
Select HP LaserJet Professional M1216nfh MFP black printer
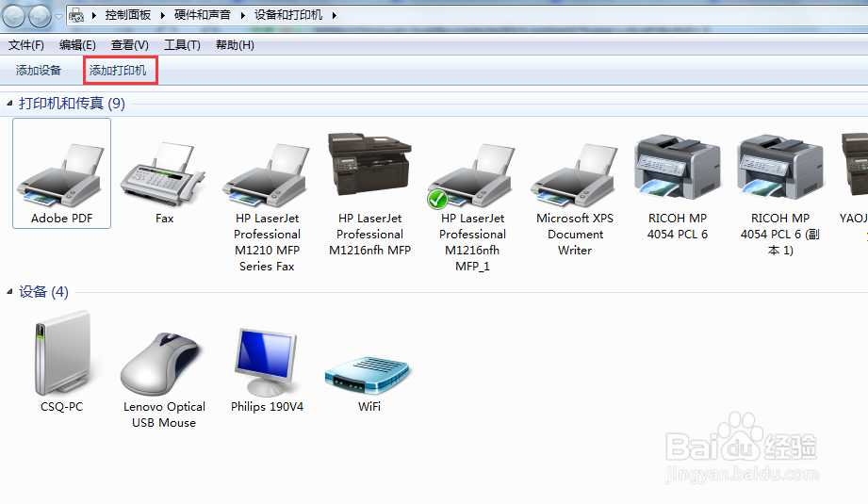[x=369, y=164]
